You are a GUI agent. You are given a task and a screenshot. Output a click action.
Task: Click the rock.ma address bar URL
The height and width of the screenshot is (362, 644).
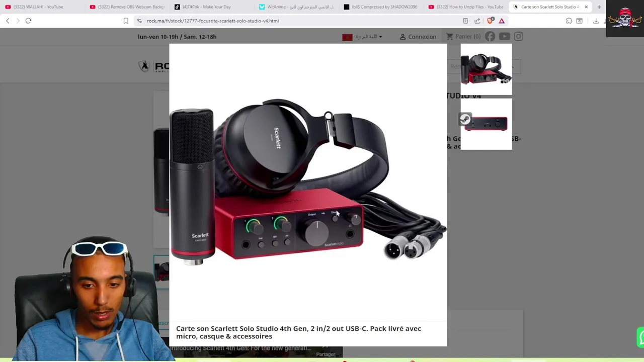click(x=213, y=21)
